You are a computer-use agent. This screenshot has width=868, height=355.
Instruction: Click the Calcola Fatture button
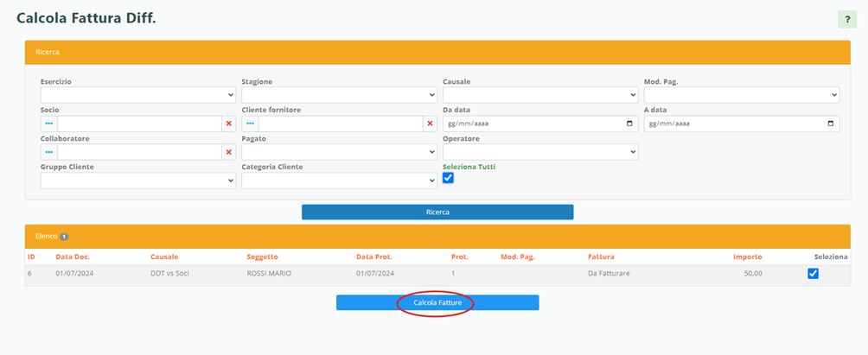pos(437,303)
